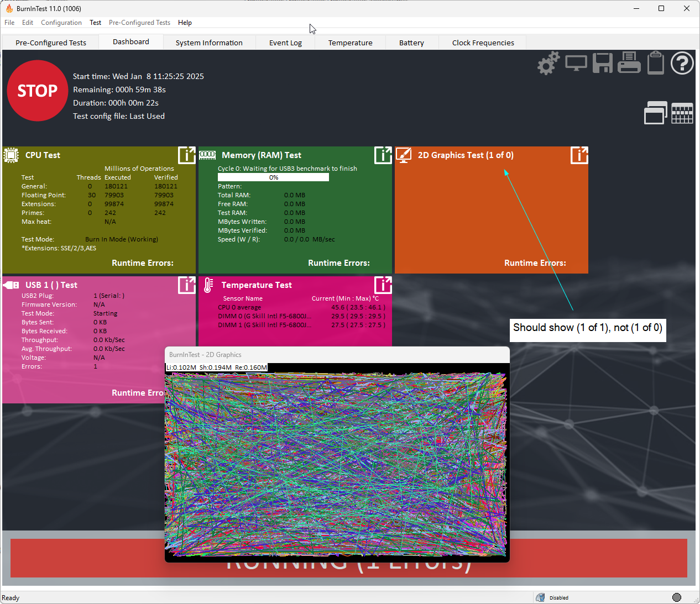
Task: Click the status bar disabled icon
Action: tap(540, 597)
